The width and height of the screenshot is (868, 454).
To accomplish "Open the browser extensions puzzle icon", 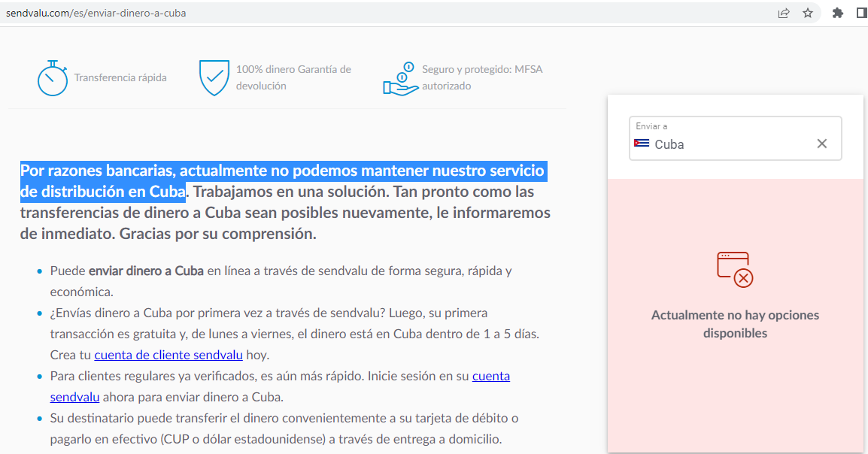I will point(838,14).
